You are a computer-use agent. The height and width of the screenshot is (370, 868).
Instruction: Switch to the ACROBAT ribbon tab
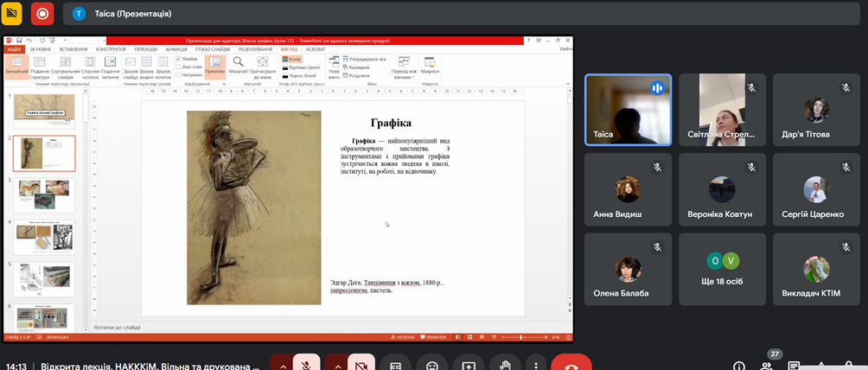315,49
